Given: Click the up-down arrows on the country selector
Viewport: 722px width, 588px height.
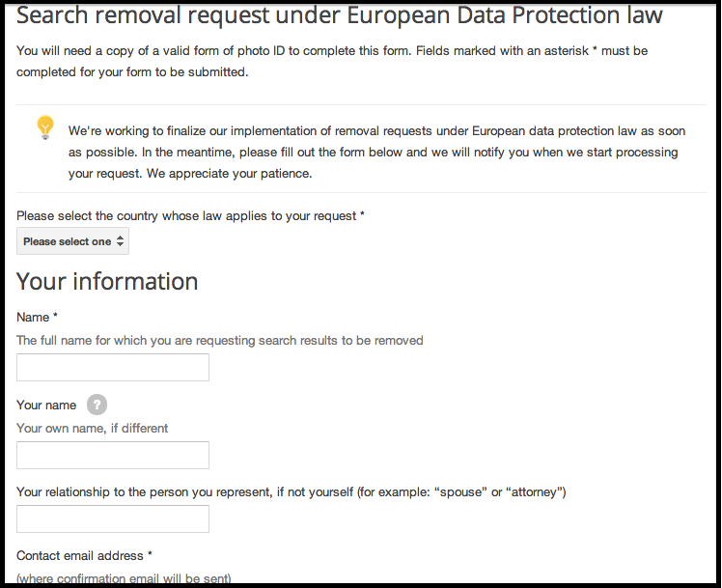Looking at the screenshot, I should [121, 240].
